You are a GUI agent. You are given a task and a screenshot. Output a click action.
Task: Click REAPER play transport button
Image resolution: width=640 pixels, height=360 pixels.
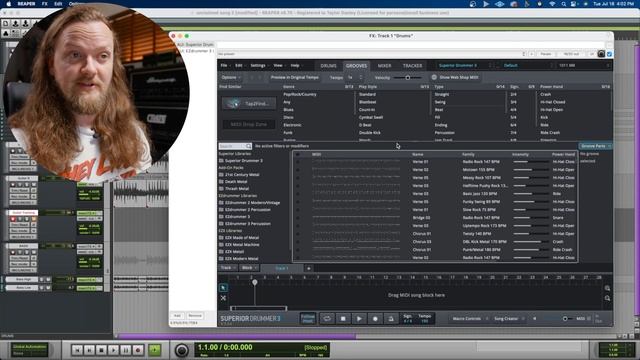pyautogui.click(x=113, y=350)
